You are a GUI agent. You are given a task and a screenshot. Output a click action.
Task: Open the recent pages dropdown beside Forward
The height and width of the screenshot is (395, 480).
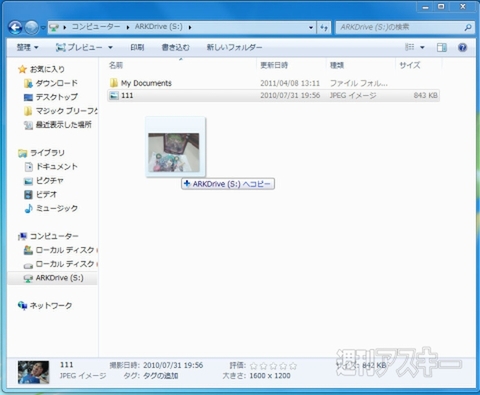(x=43, y=28)
